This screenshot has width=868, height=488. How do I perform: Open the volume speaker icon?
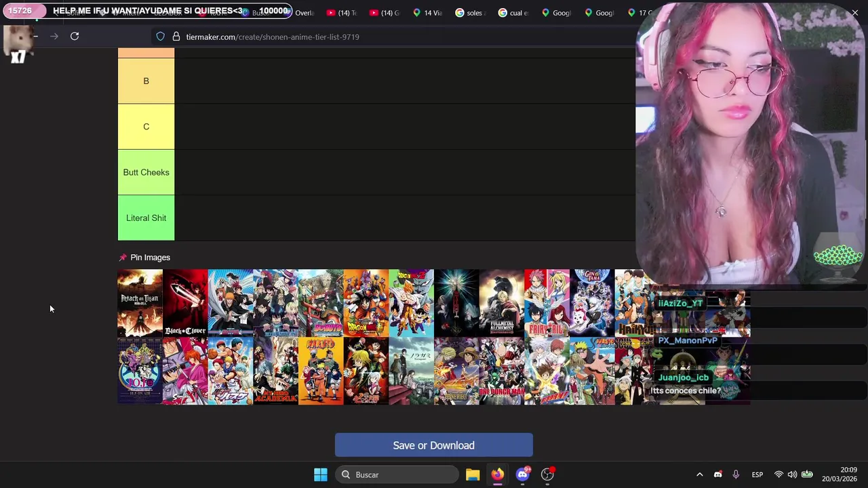tap(792, 474)
